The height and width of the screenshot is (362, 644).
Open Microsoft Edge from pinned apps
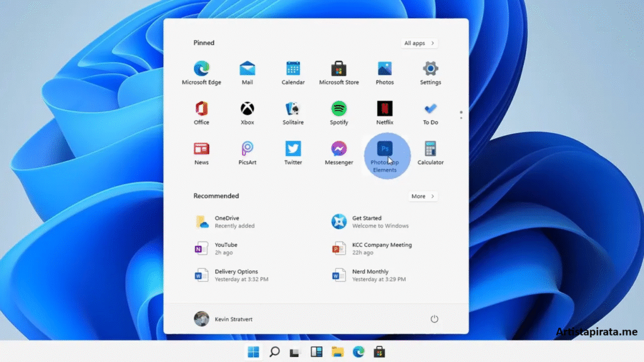click(x=201, y=69)
